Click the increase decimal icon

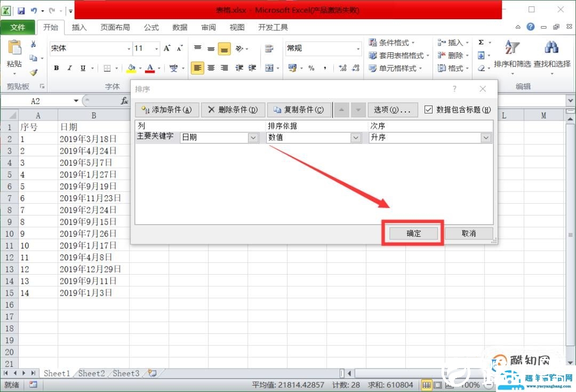[x=343, y=68]
